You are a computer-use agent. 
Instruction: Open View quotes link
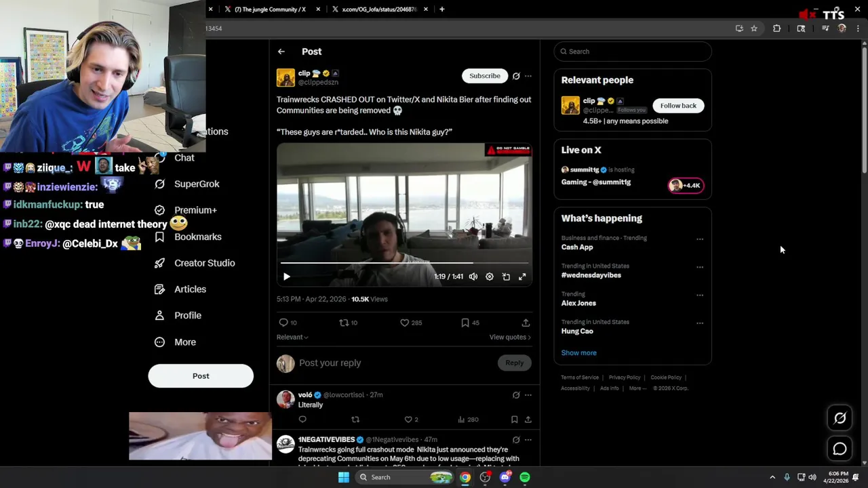coord(510,337)
